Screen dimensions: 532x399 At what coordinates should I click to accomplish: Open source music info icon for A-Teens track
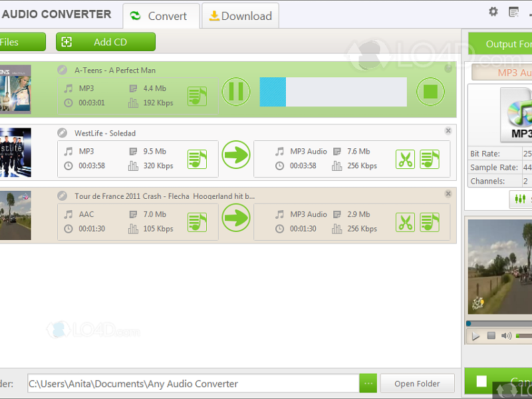(x=197, y=96)
